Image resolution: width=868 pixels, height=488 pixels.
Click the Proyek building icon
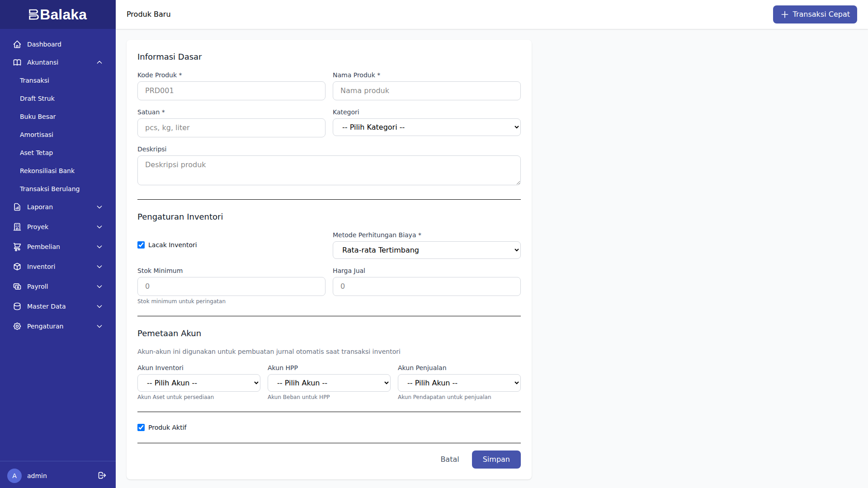pyautogui.click(x=17, y=227)
